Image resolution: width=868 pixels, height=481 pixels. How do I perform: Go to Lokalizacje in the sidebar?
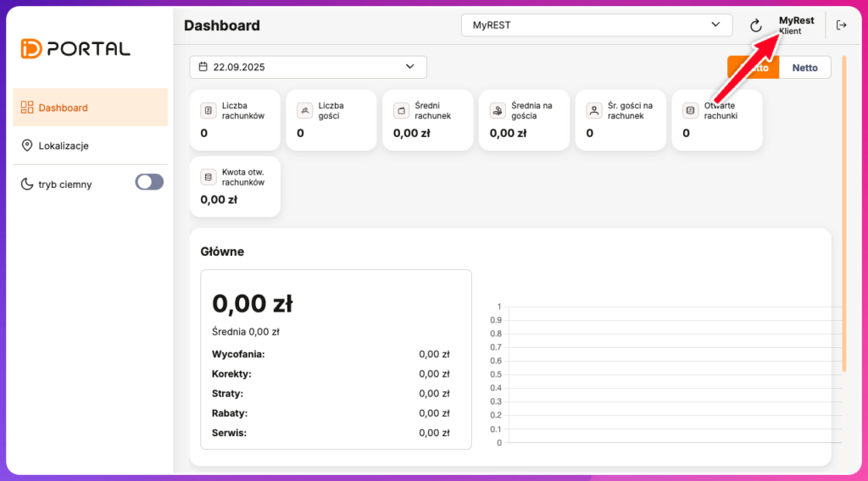coord(90,146)
